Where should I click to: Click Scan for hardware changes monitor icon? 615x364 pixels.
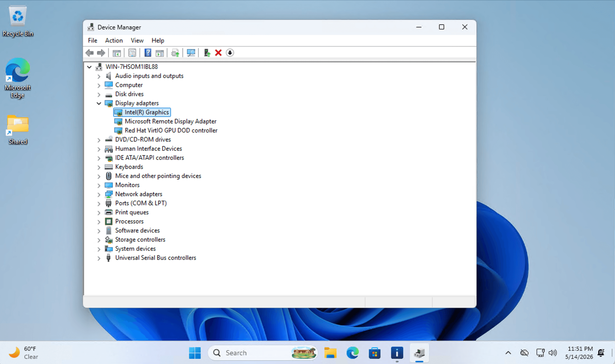click(191, 53)
